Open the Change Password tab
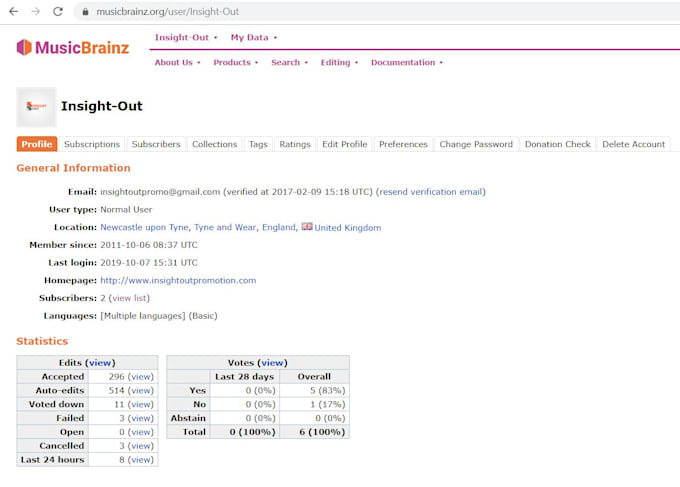 (x=476, y=144)
